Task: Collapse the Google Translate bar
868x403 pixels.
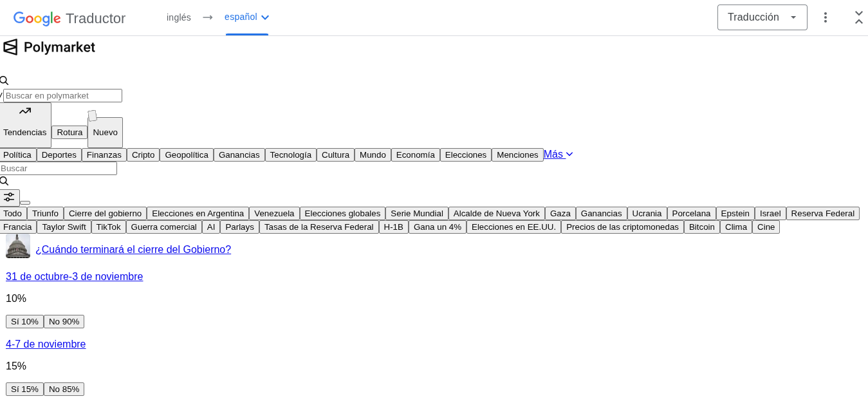Action: point(859,17)
